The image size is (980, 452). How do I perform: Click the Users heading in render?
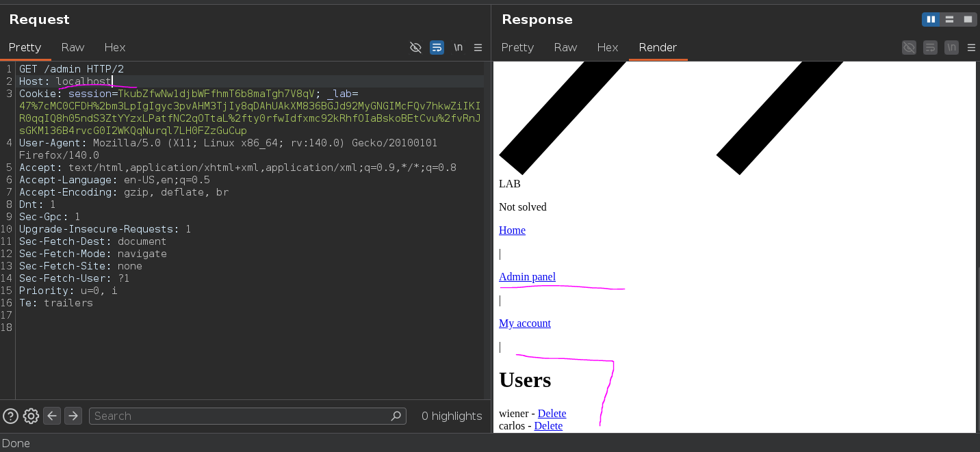tap(525, 380)
